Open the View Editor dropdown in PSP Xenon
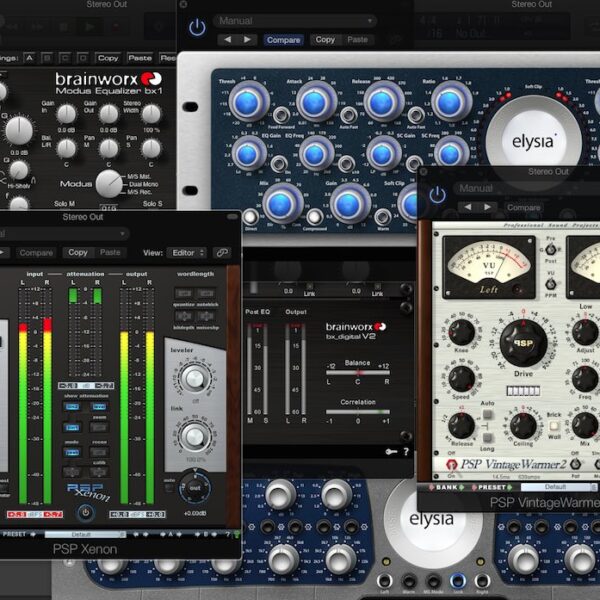The image size is (600, 600). click(x=188, y=253)
